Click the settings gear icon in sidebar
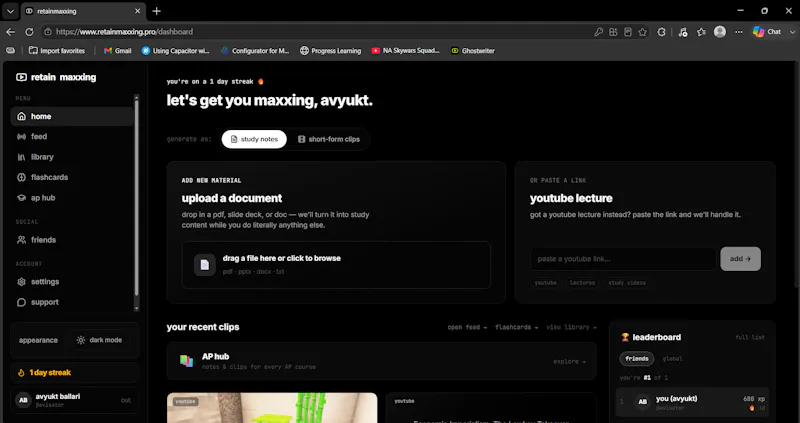This screenshot has width=800, height=423. tap(21, 282)
